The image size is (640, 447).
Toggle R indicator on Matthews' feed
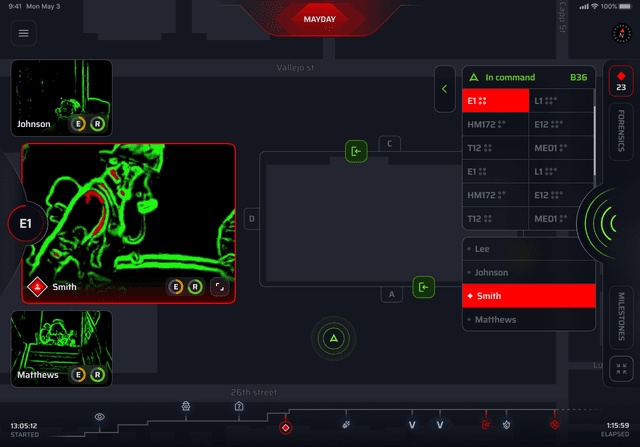click(97, 375)
